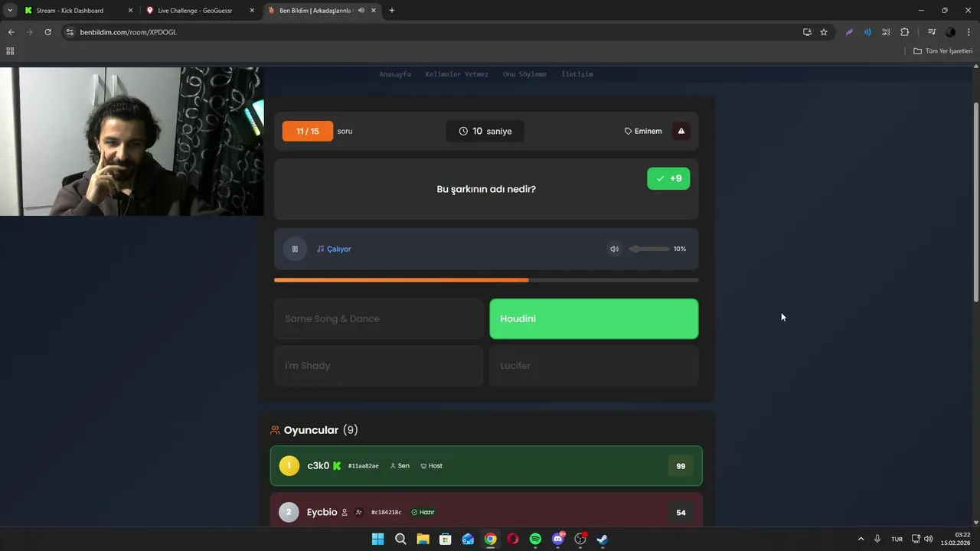
Task: Mute the song with the speaker icon
Action: [614, 249]
